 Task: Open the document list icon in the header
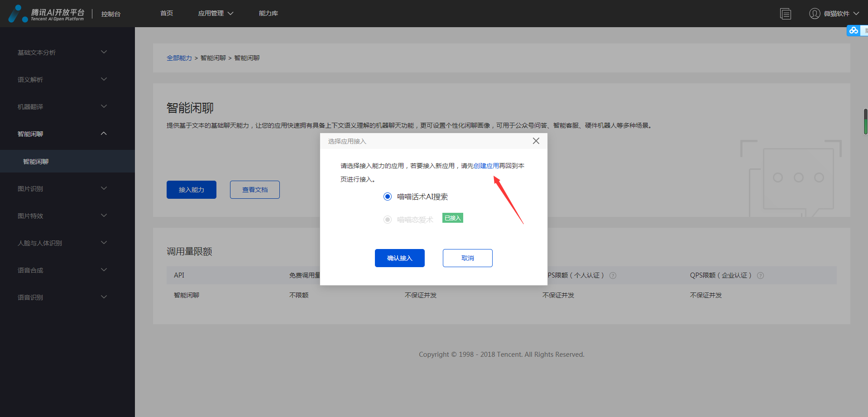[x=786, y=14]
